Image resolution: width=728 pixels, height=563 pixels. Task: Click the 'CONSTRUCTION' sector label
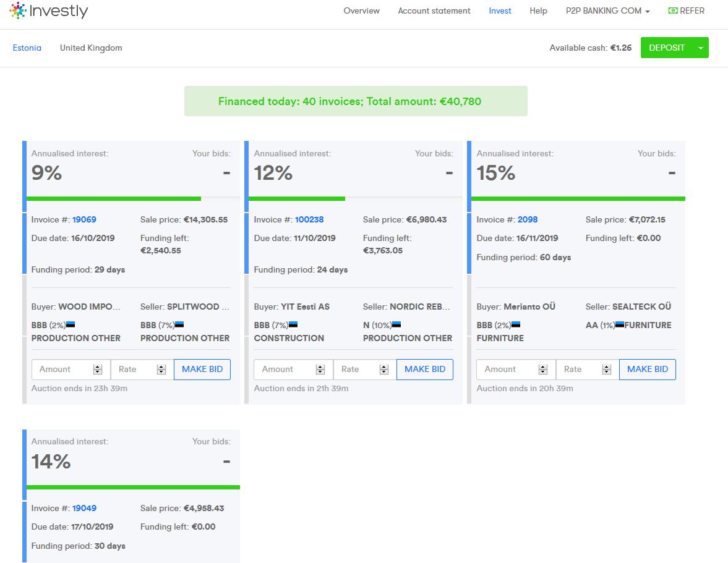point(289,338)
